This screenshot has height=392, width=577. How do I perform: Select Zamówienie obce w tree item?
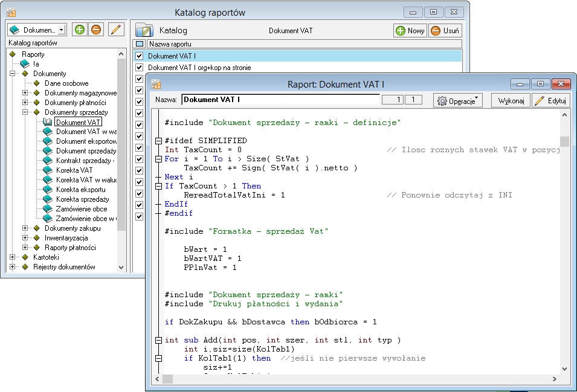click(85, 219)
